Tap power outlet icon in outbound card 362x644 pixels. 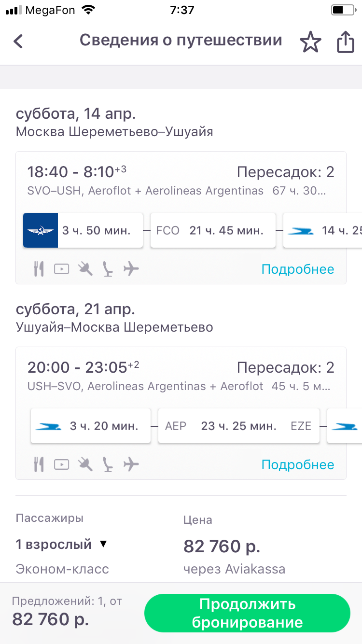pos(85,269)
